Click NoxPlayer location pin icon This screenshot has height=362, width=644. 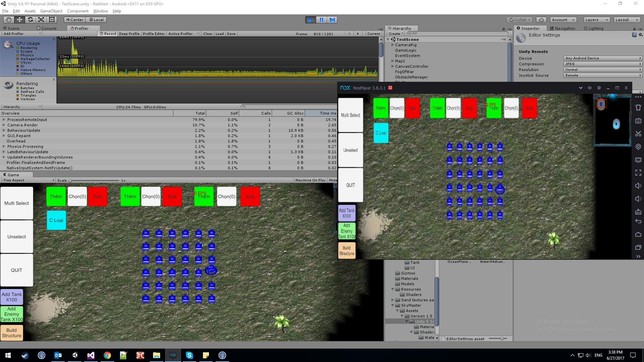638,147
